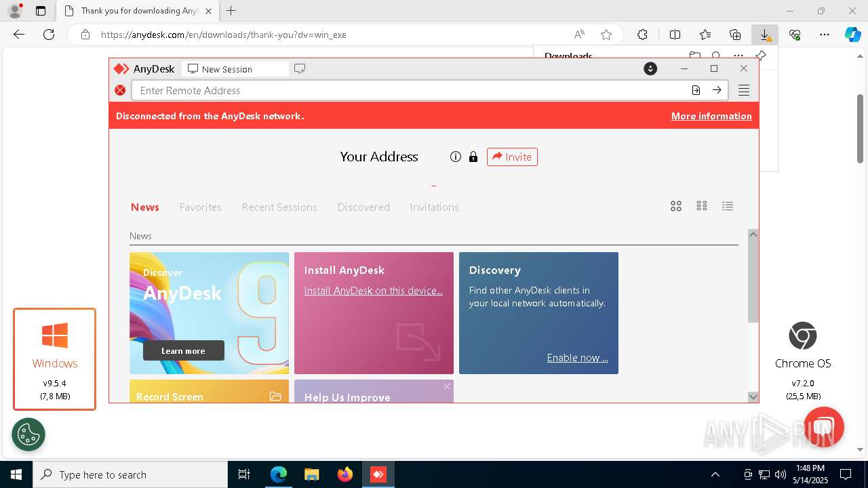Viewport: 868px width, 488px height.
Task: Toggle Edge split screen icon
Action: click(675, 35)
